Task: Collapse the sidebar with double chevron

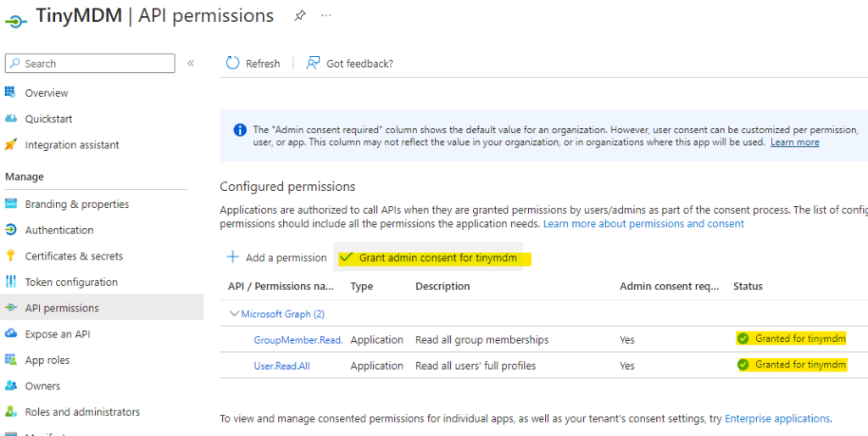Action: (x=191, y=63)
